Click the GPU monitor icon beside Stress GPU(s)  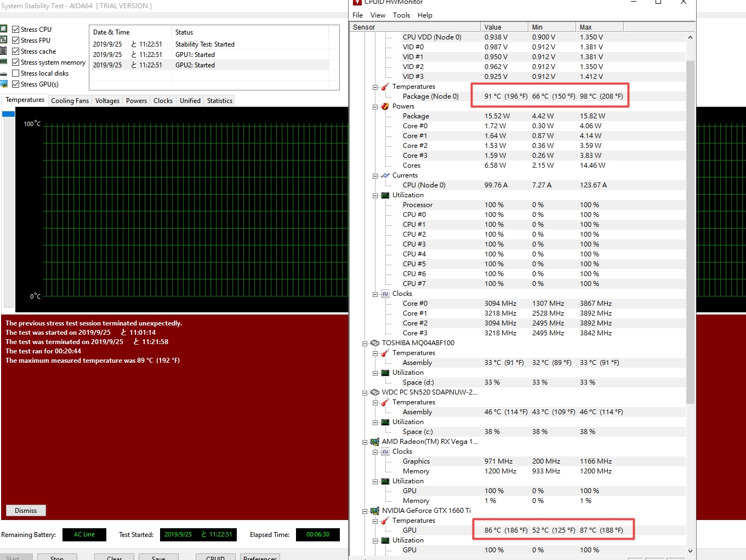[3, 84]
